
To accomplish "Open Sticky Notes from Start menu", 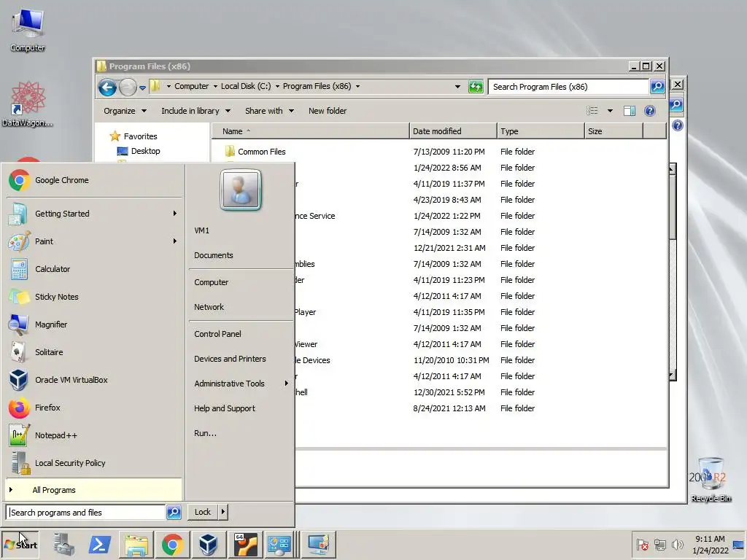I will 94,297.
